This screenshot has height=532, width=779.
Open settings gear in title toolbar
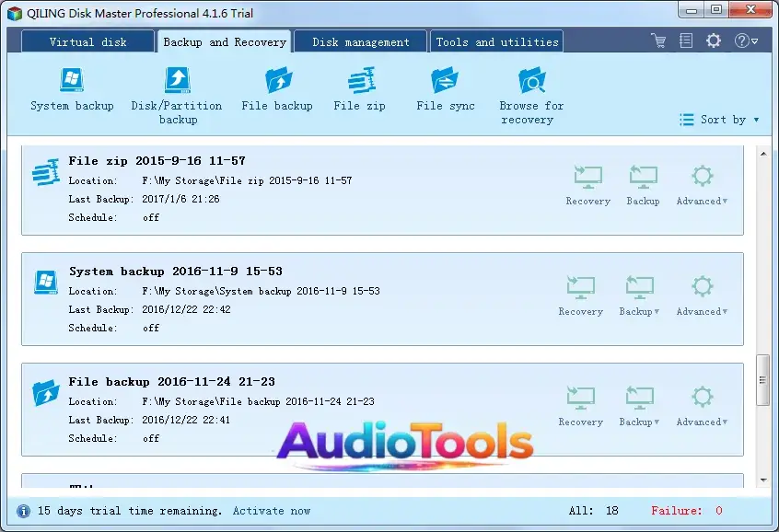click(x=714, y=40)
